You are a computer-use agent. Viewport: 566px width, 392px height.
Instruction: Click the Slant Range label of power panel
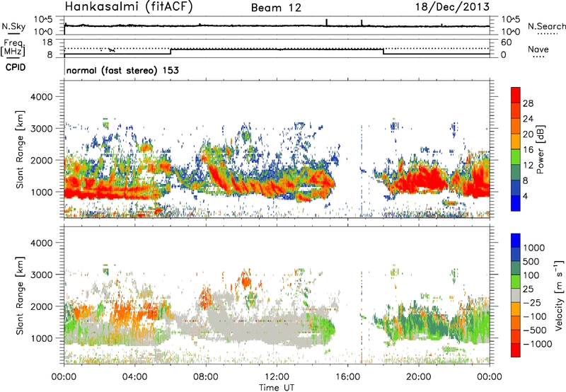20,149
